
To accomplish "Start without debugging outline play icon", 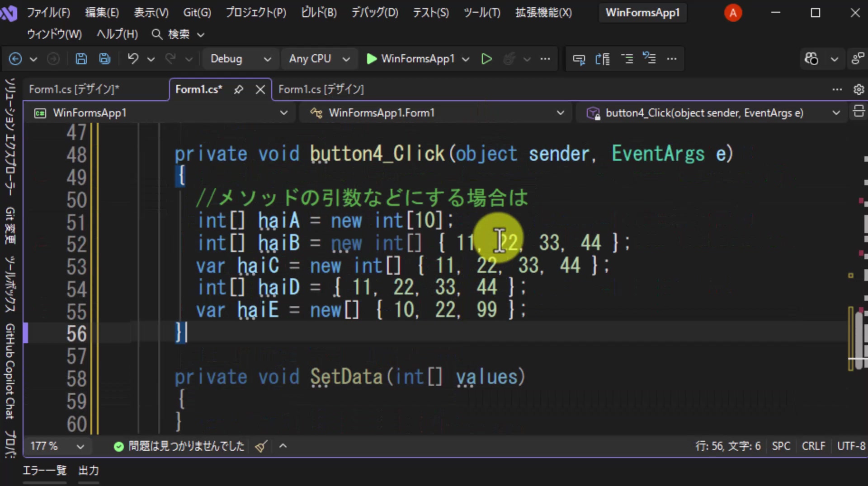I will tap(486, 59).
